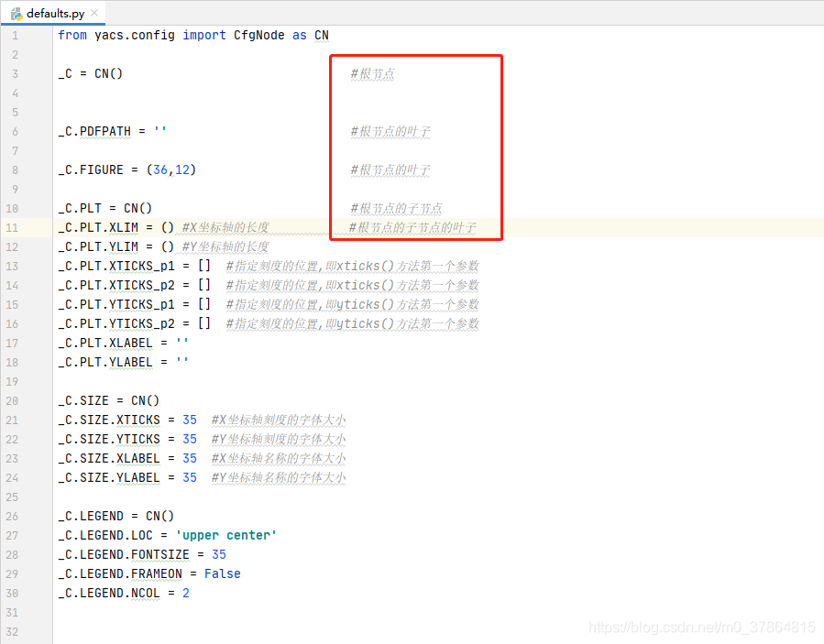
Task: Click '_C.PLT.XLABEL' on line 17
Action: (x=105, y=343)
